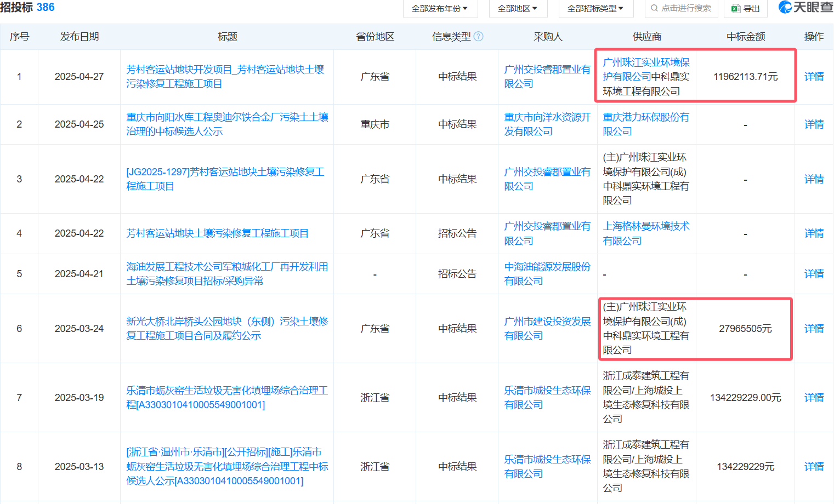
Task: Click 详情 for row 8
Action: pyautogui.click(x=814, y=467)
